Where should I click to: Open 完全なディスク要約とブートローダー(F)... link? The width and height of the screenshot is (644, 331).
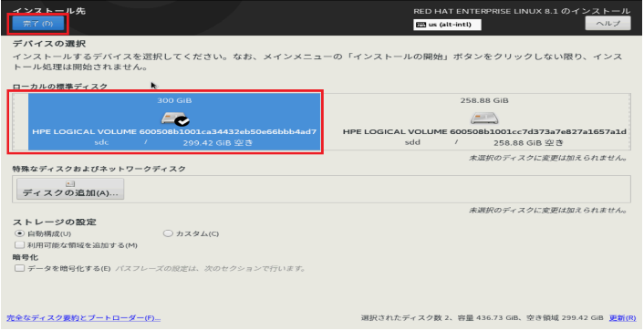(x=83, y=318)
